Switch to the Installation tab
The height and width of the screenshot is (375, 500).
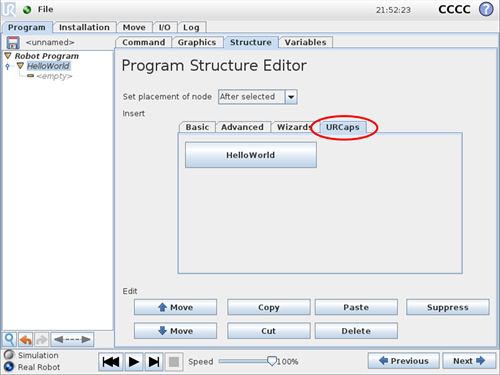click(x=84, y=27)
